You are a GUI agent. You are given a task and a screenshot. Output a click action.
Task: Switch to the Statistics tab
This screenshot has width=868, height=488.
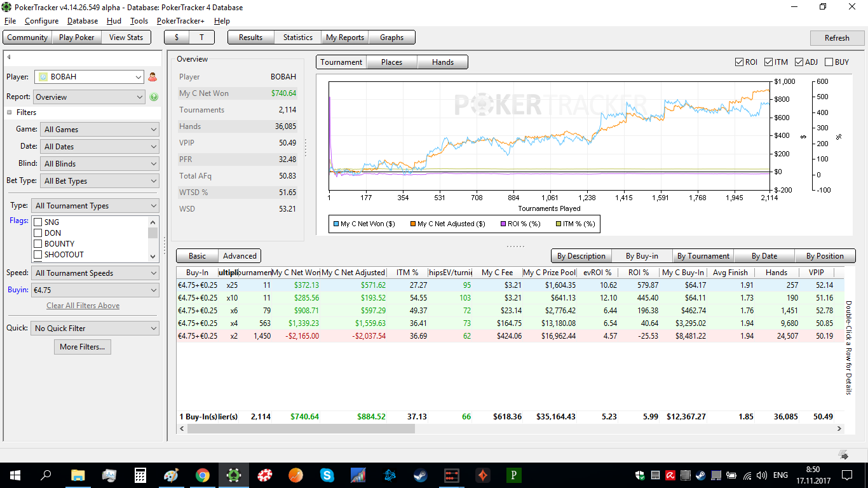tap(297, 37)
